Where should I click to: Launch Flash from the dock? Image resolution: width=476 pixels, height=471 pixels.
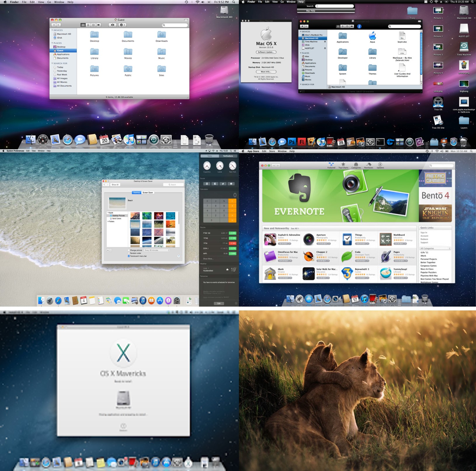click(301, 142)
